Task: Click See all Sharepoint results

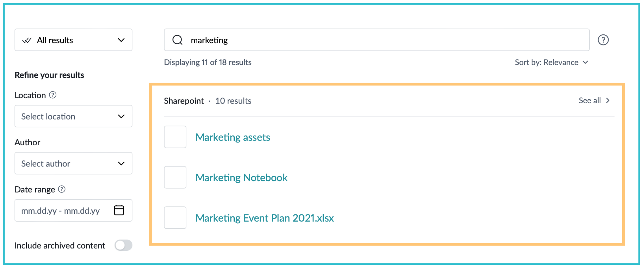Action: (x=594, y=101)
